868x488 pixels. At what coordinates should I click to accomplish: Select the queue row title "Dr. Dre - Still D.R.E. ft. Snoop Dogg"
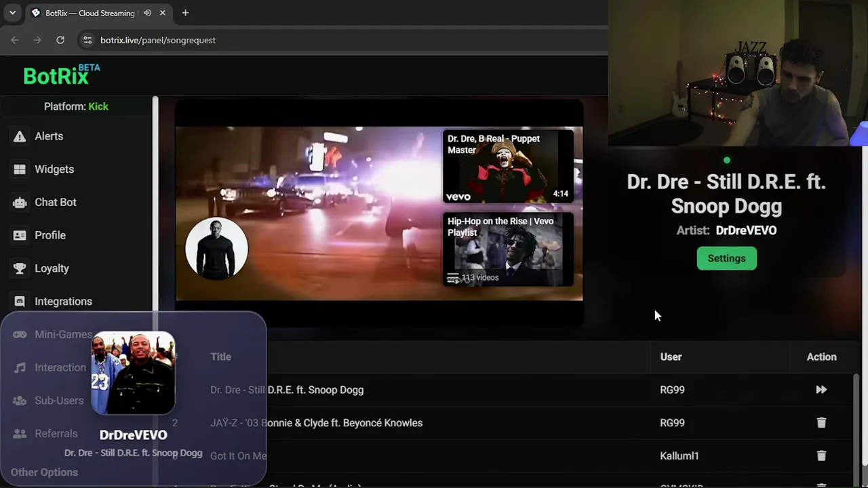point(287,390)
